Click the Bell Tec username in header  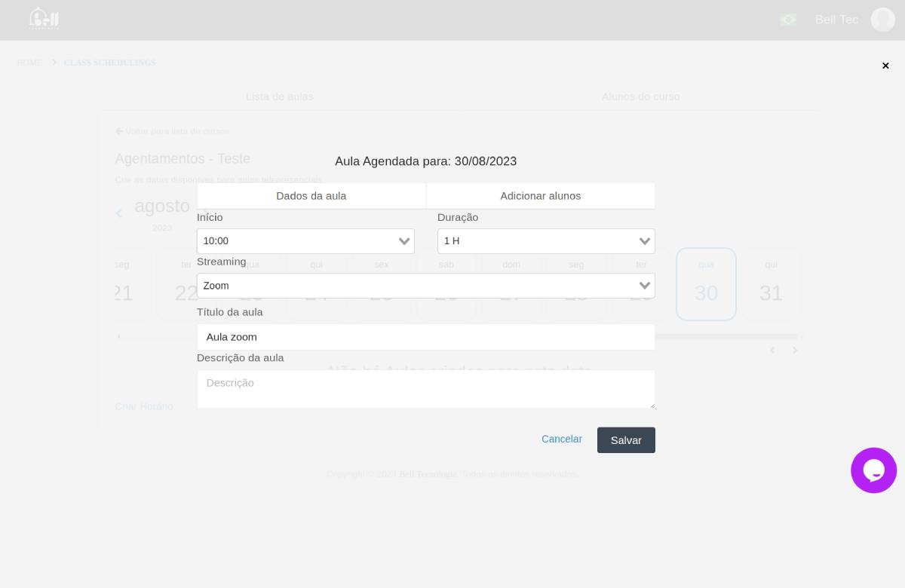(836, 20)
